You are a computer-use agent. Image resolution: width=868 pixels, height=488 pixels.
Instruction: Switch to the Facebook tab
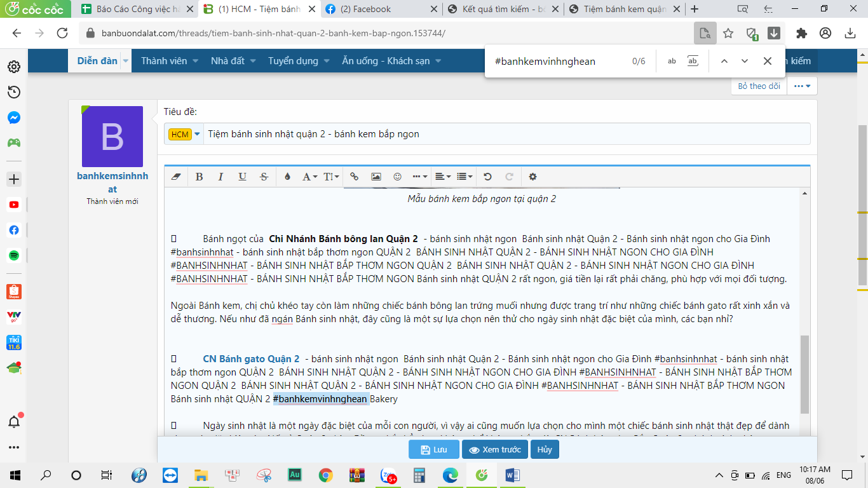pos(380,9)
